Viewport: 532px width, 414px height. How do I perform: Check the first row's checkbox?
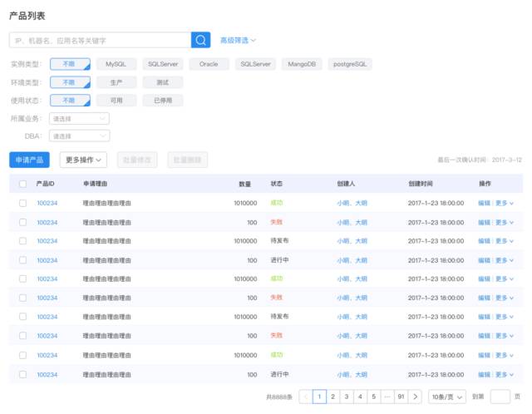(x=22, y=203)
